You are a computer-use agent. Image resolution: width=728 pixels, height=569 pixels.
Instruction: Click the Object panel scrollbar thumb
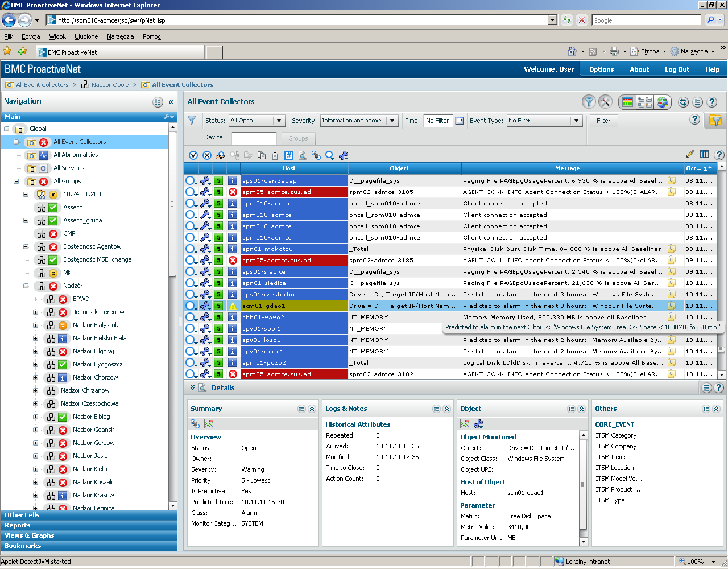(x=583, y=484)
